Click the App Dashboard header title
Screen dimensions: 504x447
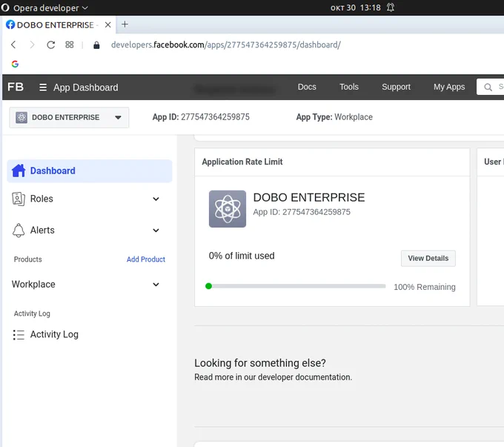coord(86,87)
